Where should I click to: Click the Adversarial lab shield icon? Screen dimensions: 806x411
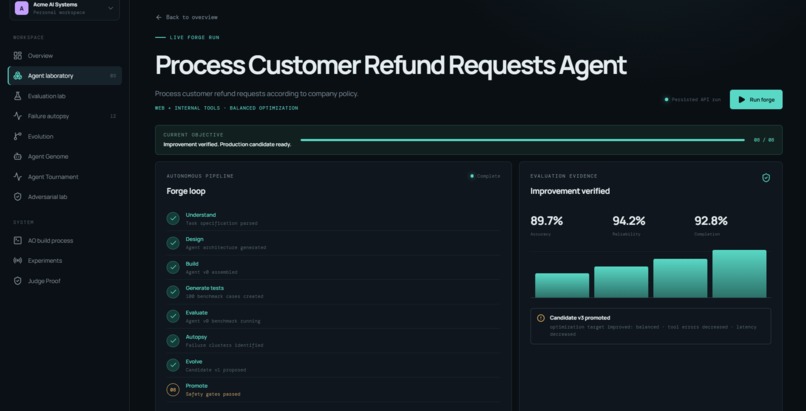click(x=17, y=197)
